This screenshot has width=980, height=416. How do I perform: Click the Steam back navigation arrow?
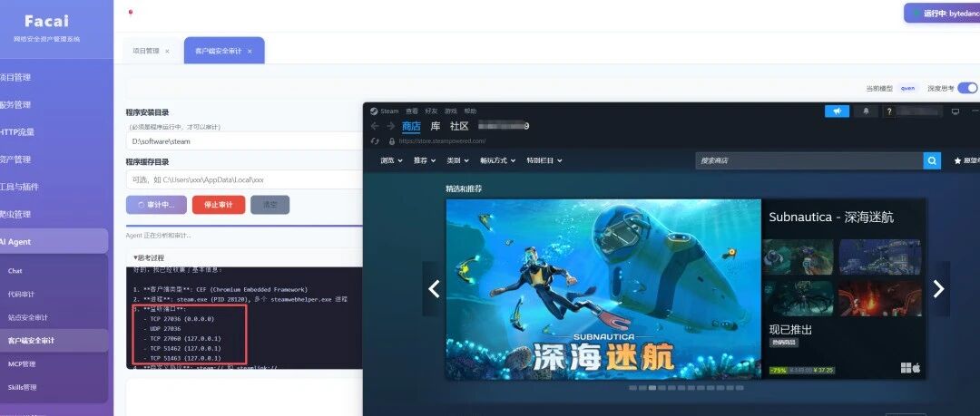pyautogui.click(x=375, y=126)
